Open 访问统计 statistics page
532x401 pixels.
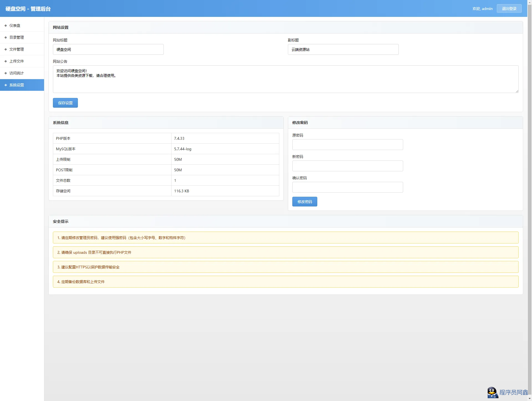click(17, 73)
